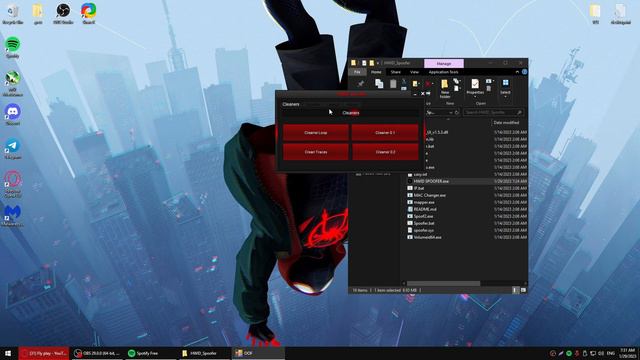The image size is (640, 360).
Task: Click Pin to Quick access icon
Action: point(360,84)
